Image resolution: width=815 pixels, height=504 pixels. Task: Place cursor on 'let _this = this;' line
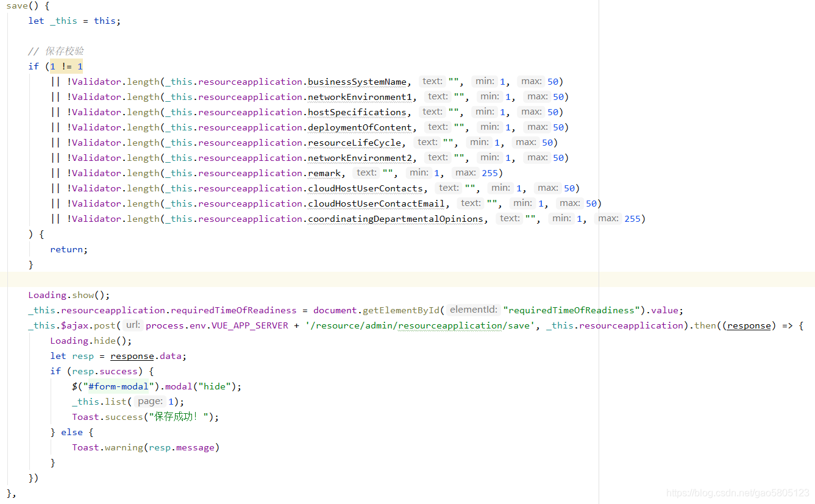pos(74,21)
